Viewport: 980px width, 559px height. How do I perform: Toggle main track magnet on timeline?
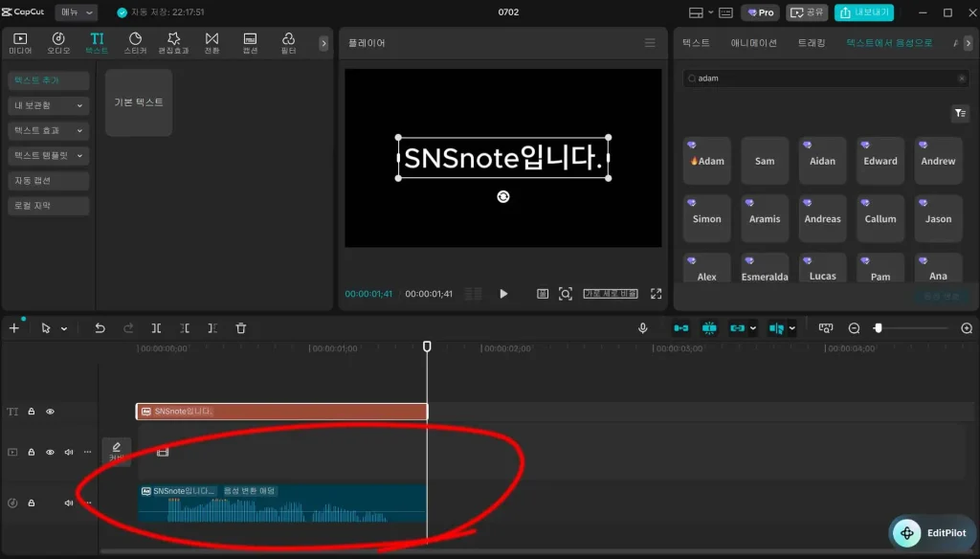point(680,328)
